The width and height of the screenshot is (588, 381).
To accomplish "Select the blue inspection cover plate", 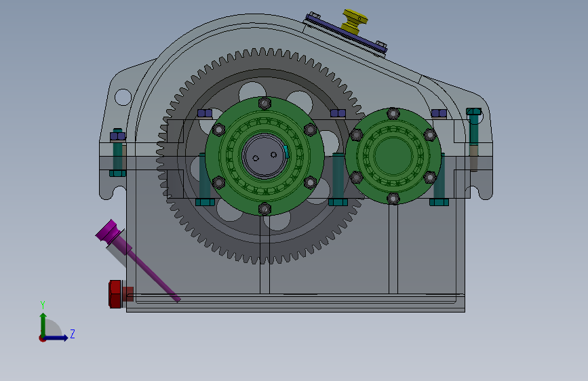I will [345, 33].
